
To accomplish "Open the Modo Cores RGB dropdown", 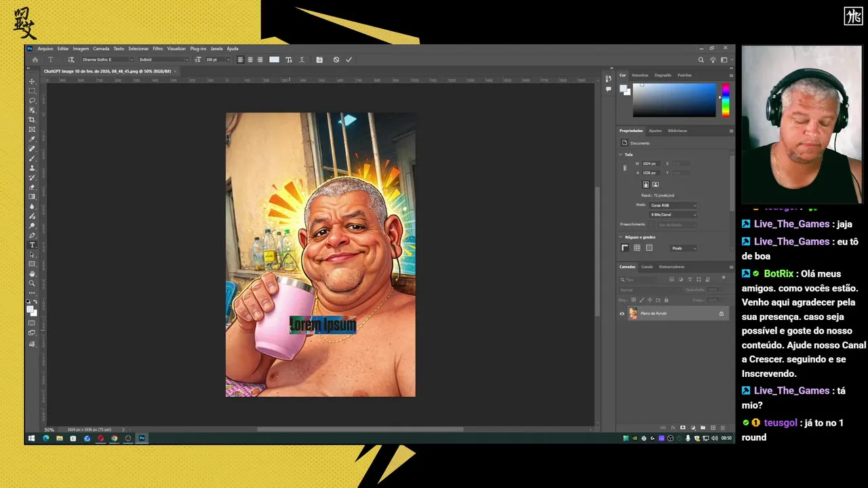I will pyautogui.click(x=673, y=205).
